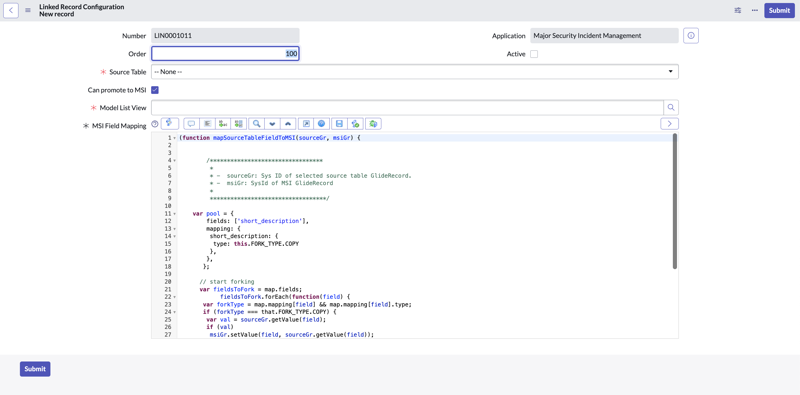The height and width of the screenshot is (395, 800).
Task: Click code line '// start forking'
Action: [x=227, y=282]
